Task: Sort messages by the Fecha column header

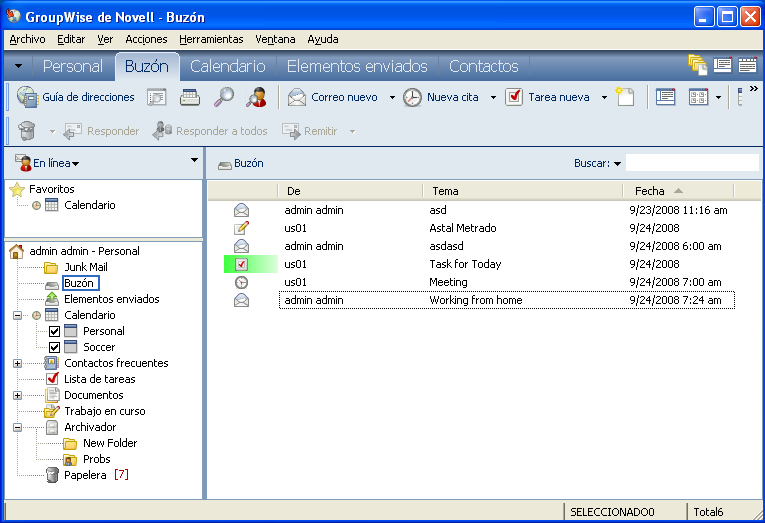Action: coord(649,191)
